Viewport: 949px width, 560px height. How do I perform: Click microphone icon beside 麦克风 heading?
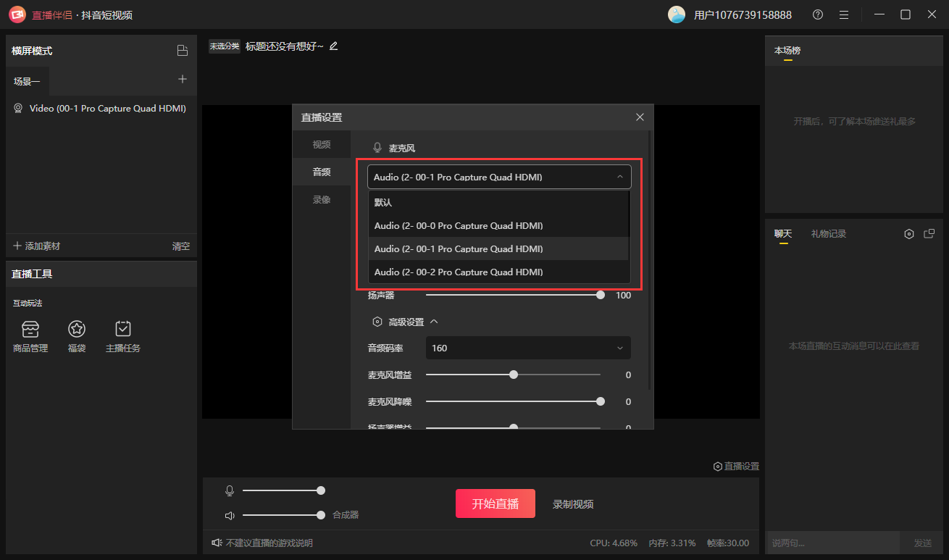point(377,148)
